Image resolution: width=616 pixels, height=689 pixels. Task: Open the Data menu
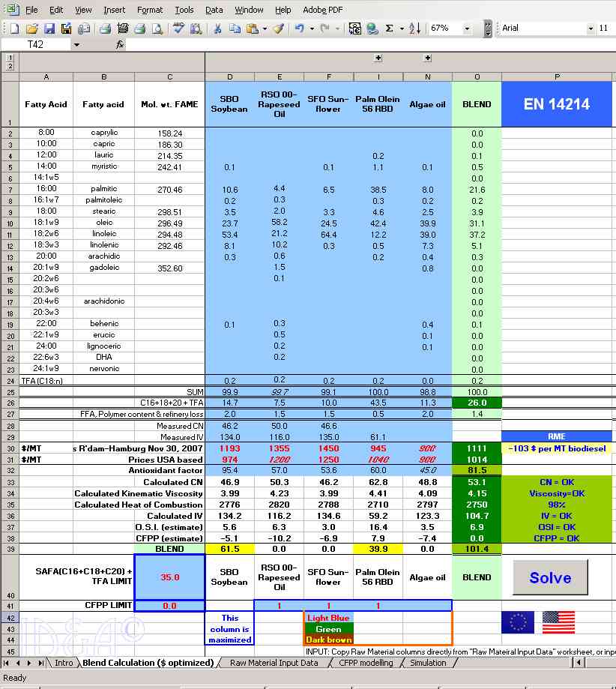tap(214, 10)
